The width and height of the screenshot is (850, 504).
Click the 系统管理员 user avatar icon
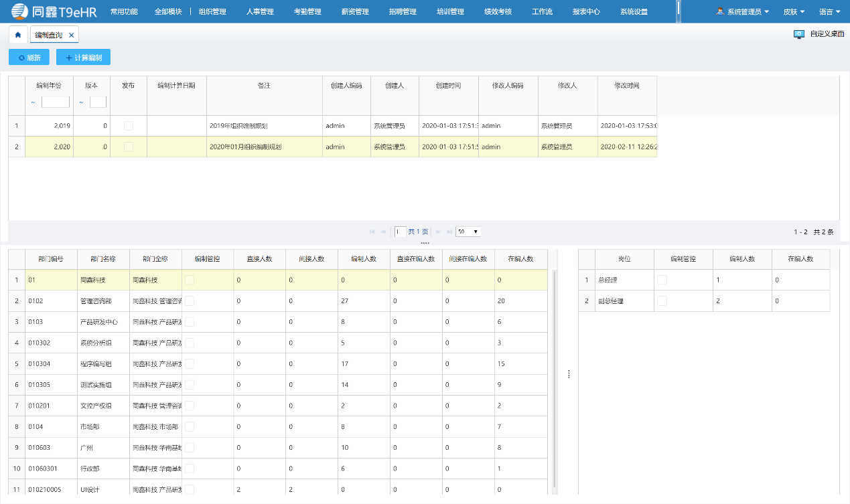click(720, 11)
